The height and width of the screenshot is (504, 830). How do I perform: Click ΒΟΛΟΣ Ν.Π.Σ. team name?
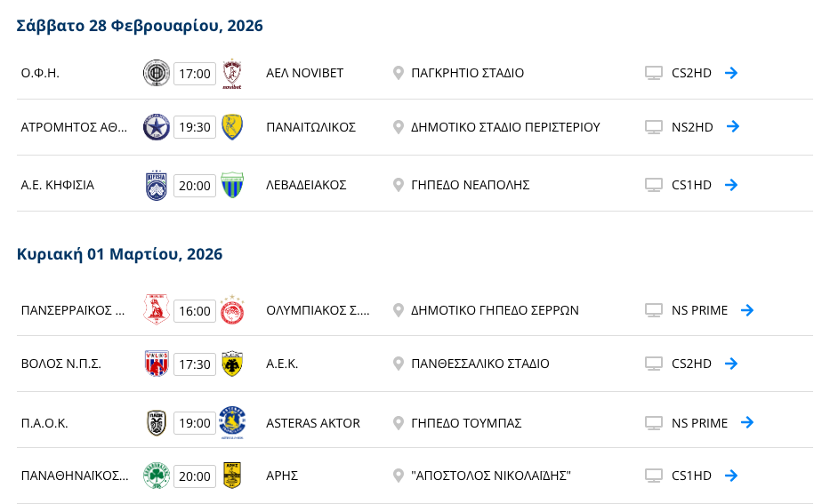pos(61,364)
